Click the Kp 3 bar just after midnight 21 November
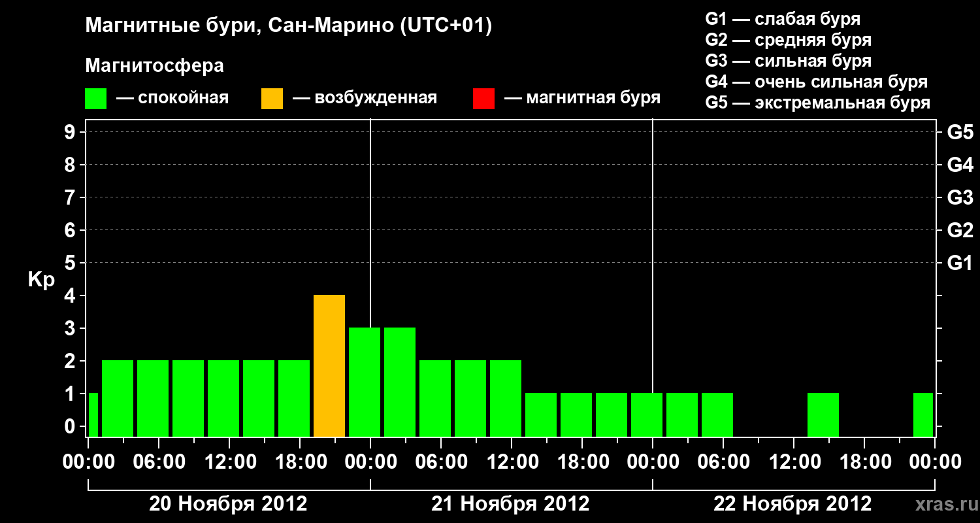980x523 pixels. pyautogui.click(x=400, y=382)
